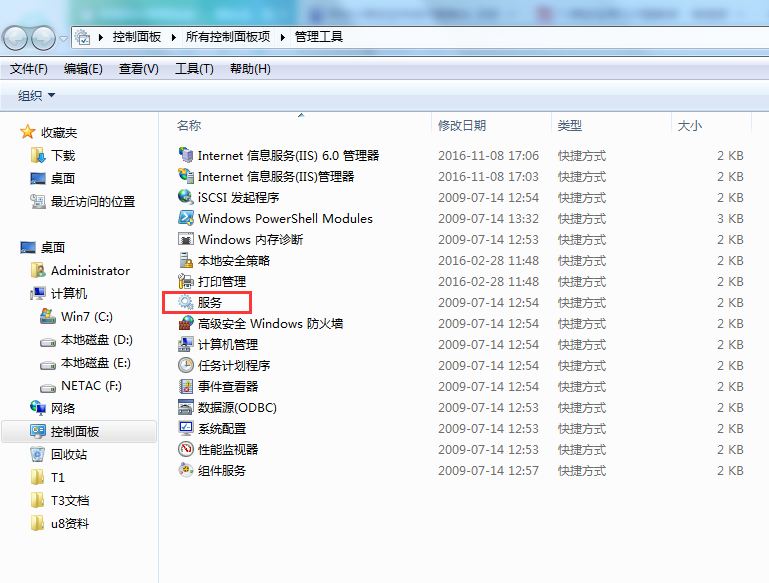Click the 查看(V) menu
Image resolution: width=769 pixels, height=583 pixels.
(x=138, y=69)
